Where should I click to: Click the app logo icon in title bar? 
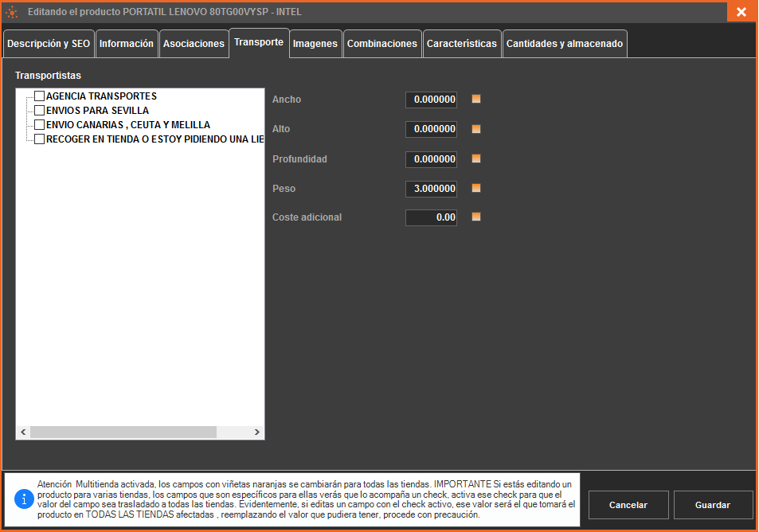(x=12, y=12)
